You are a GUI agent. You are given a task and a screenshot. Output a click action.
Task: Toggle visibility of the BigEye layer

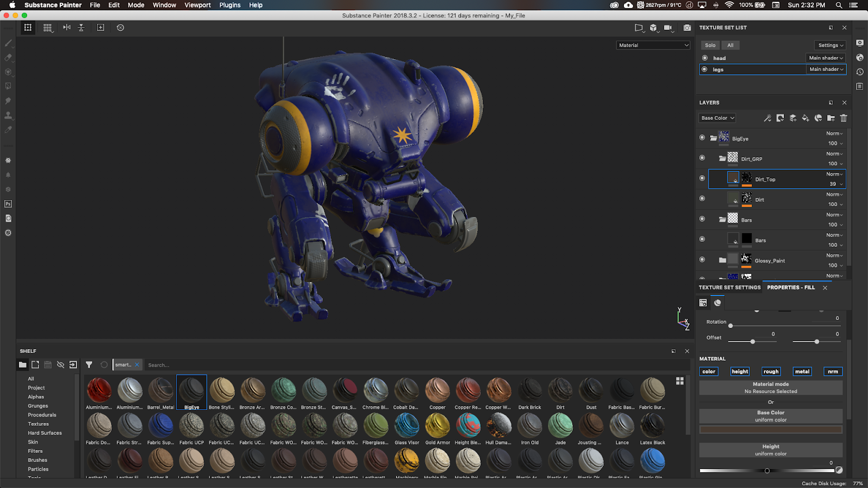point(702,137)
